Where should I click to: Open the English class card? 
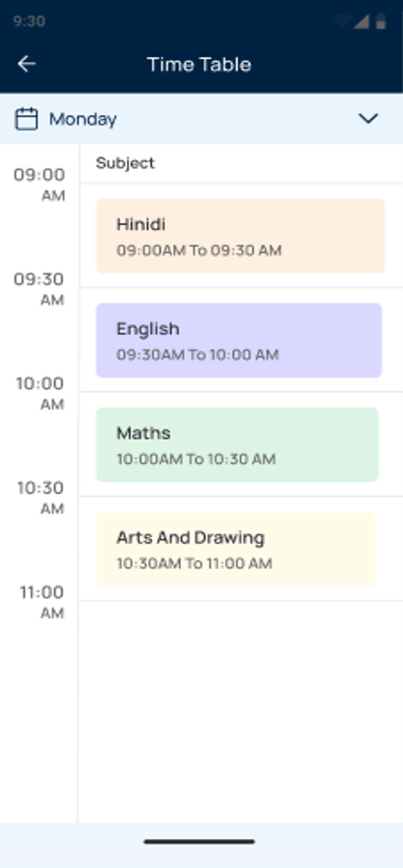(x=239, y=340)
